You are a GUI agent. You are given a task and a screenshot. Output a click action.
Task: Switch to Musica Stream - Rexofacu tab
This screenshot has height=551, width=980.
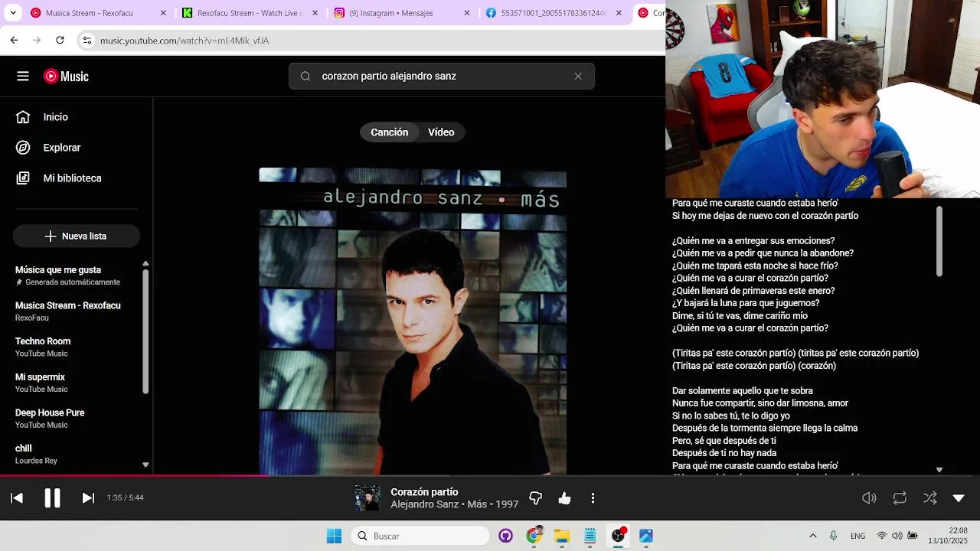(x=99, y=13)
